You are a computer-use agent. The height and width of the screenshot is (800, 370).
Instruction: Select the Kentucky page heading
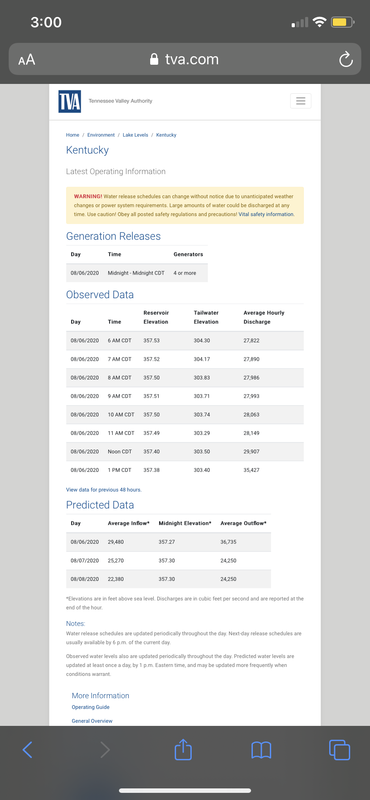pyautogui.click(x=87, y=151)
